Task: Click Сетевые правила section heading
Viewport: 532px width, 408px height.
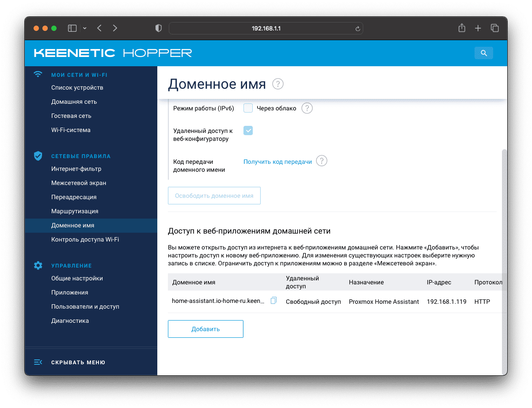Action: pos(81,156)
